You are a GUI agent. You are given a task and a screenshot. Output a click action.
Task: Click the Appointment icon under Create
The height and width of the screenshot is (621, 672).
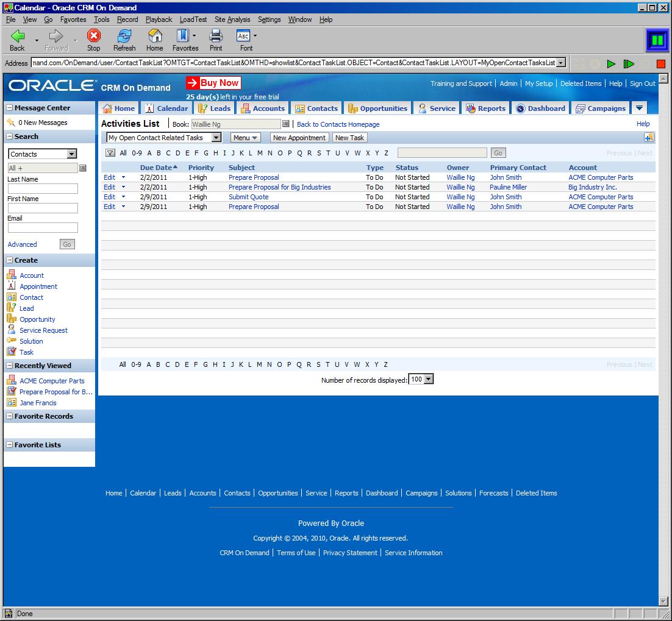point(12,286)
